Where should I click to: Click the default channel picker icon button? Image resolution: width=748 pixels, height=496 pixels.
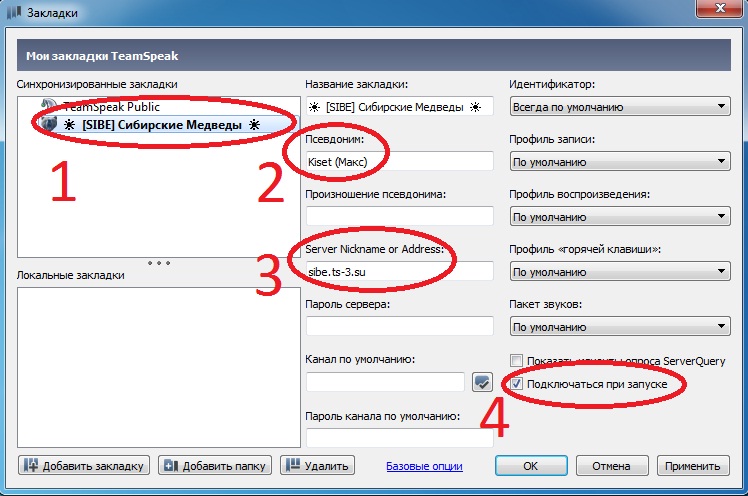[x=482, y=382]
